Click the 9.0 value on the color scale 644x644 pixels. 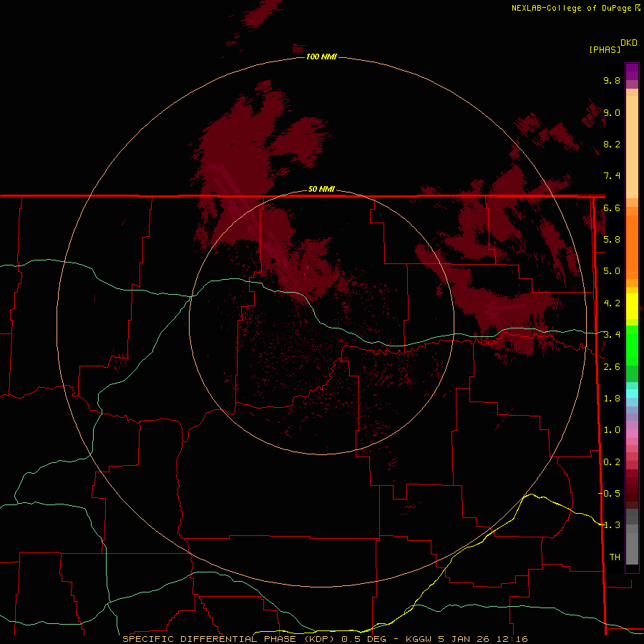(612, 112)
